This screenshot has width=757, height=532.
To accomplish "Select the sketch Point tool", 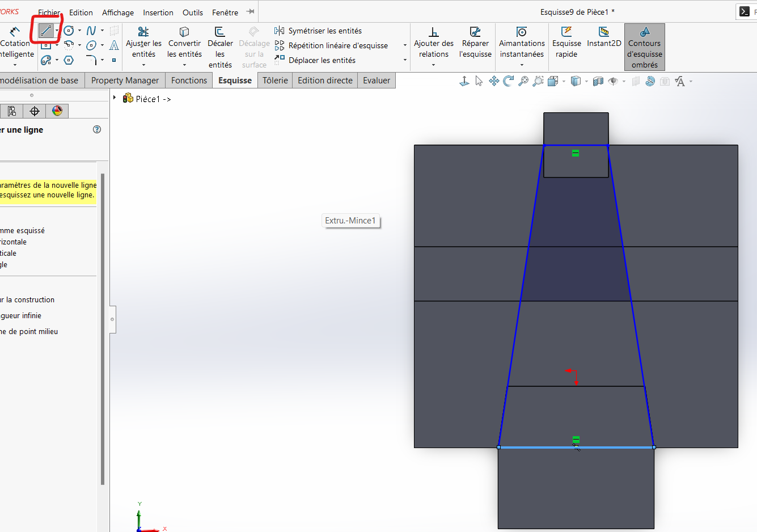I will [114, 60].
